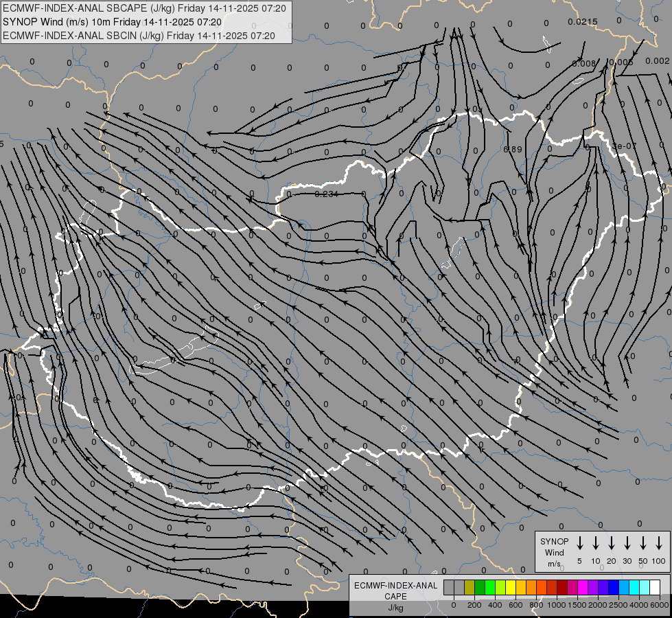Choose the dark red CAPE legend swatch
Viewport: 672px width, 618px height.
point(562,587)
